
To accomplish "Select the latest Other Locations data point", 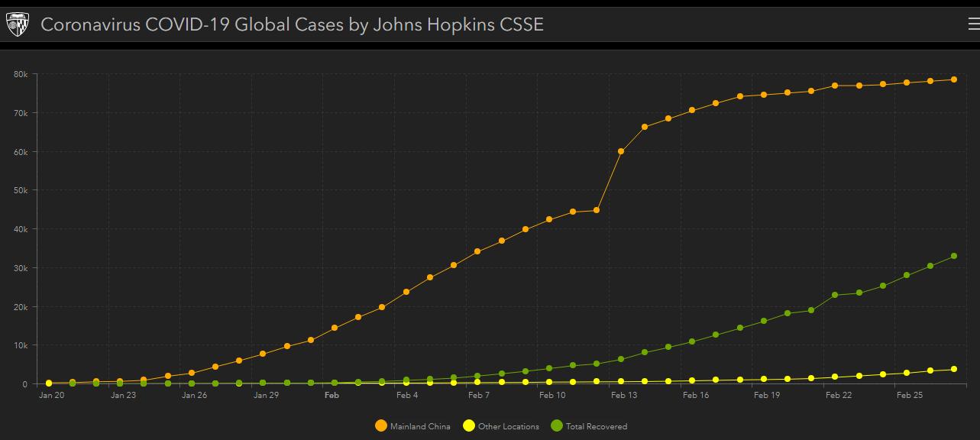I will pos(954,370).
